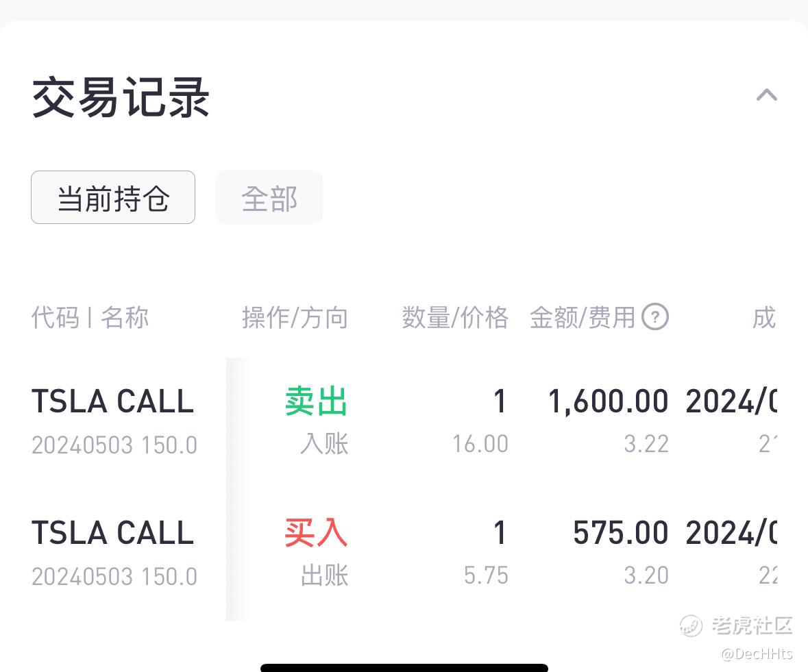Open the second TSLA CALL buy record
Screen dimensions: 808x672
404,553
